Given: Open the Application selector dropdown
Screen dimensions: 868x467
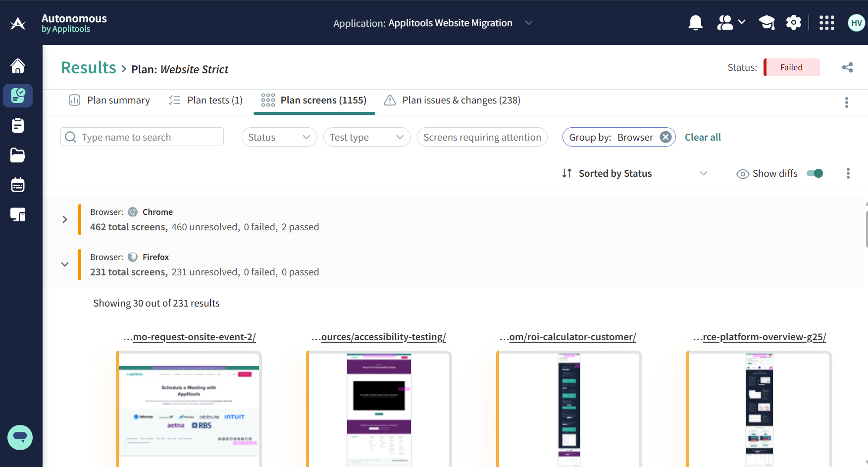Looking at the screenshot, I should [x=433, y=23].
